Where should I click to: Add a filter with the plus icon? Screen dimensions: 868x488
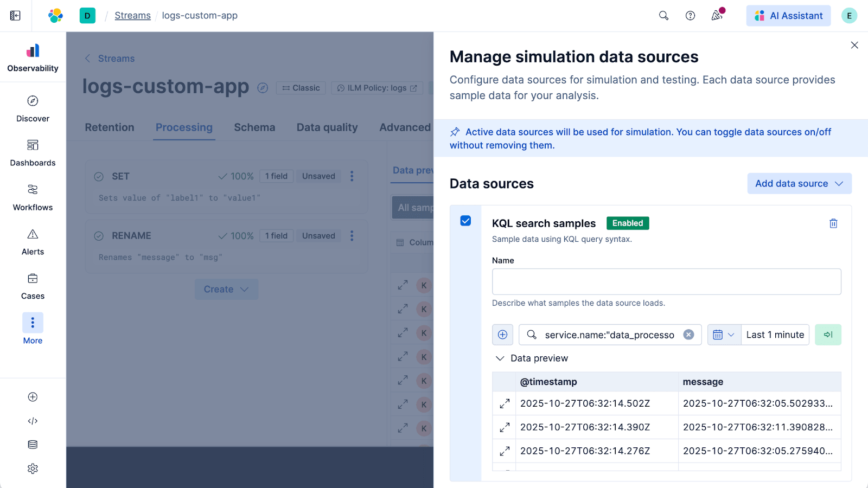click(x=502, y=335)
